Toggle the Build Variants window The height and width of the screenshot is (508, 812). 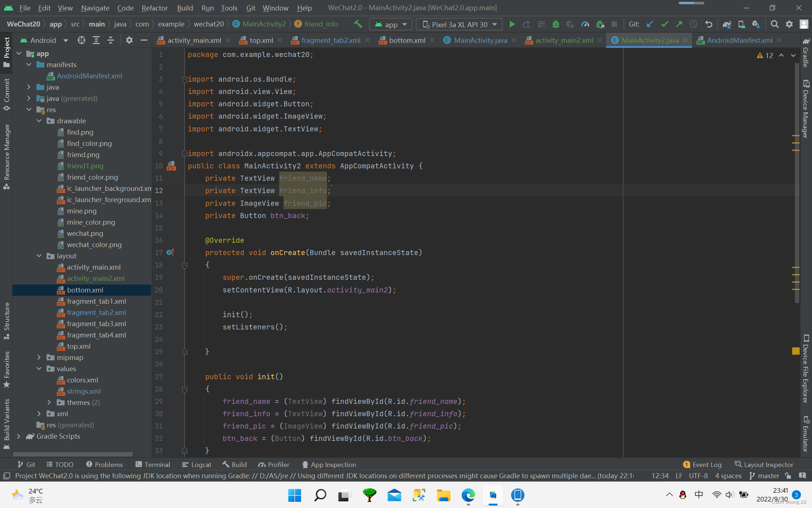tap(7, 424)
